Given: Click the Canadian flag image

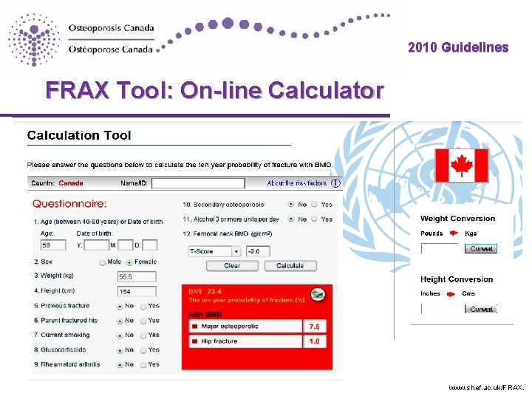Looking at the screenshot, I should (x=461, y=166).
